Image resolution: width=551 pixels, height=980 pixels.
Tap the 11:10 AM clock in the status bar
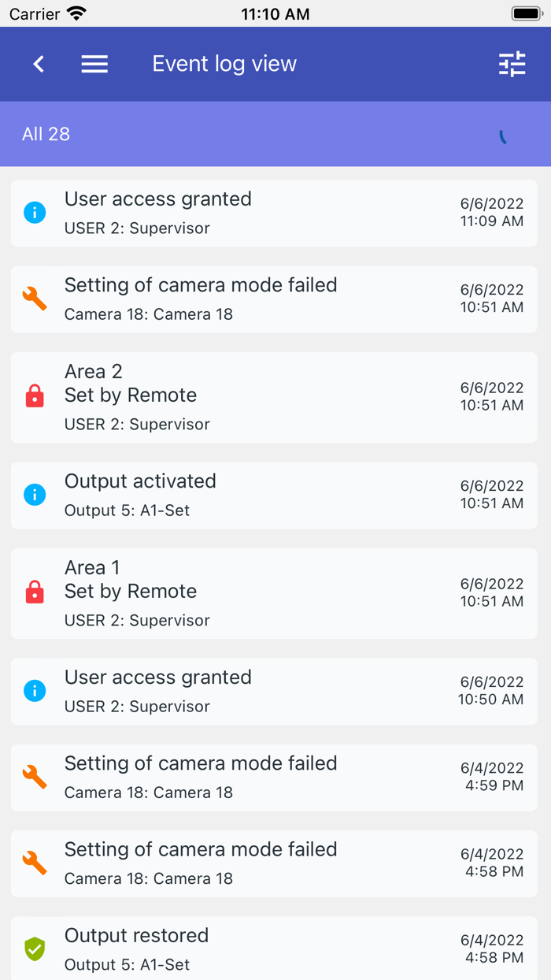point(275,13)
